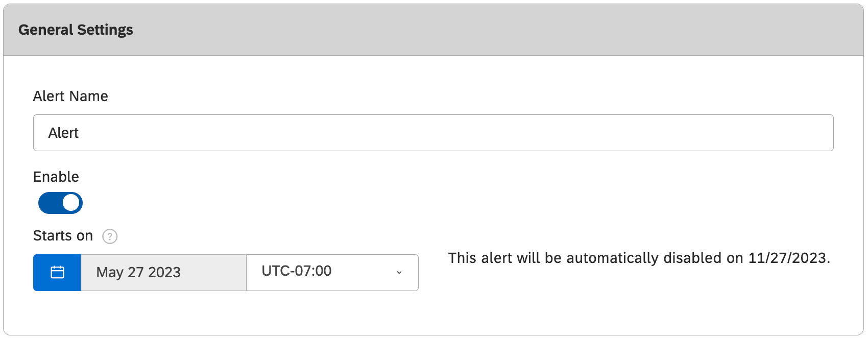Select the May 27 2023 date field
This screenshot has width=868, height=338.
pos(163,273)
